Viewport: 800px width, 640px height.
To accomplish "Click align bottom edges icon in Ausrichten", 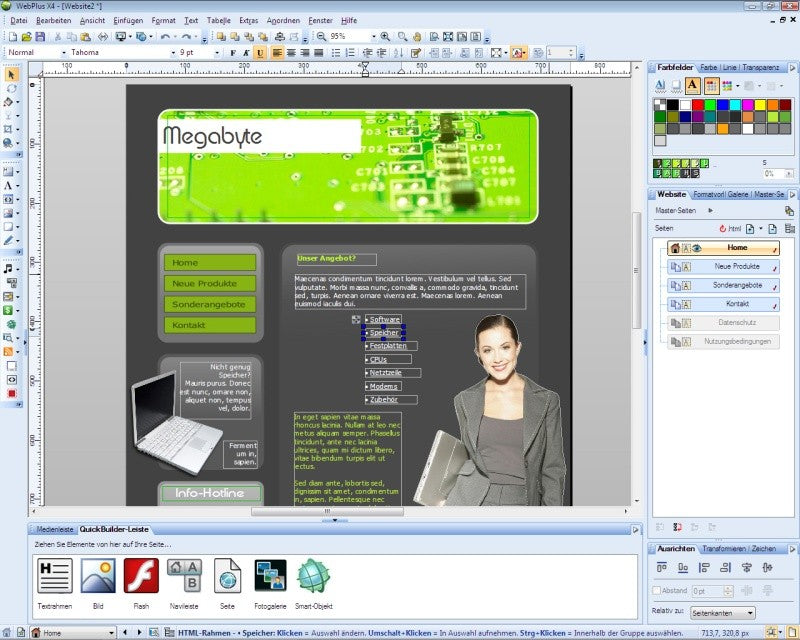I will pos(683,568).
